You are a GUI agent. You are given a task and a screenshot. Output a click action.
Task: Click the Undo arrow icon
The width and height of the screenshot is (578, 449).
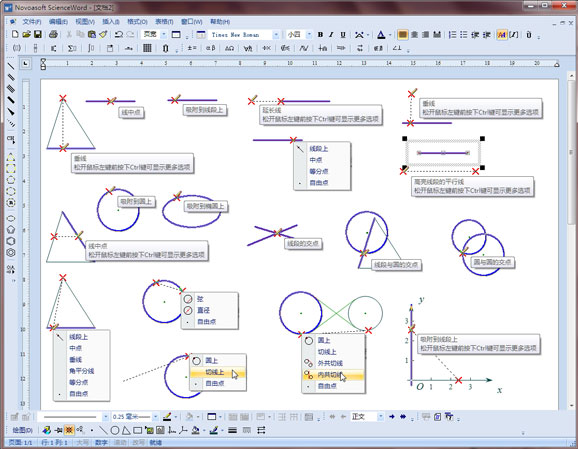pos(119,35)
